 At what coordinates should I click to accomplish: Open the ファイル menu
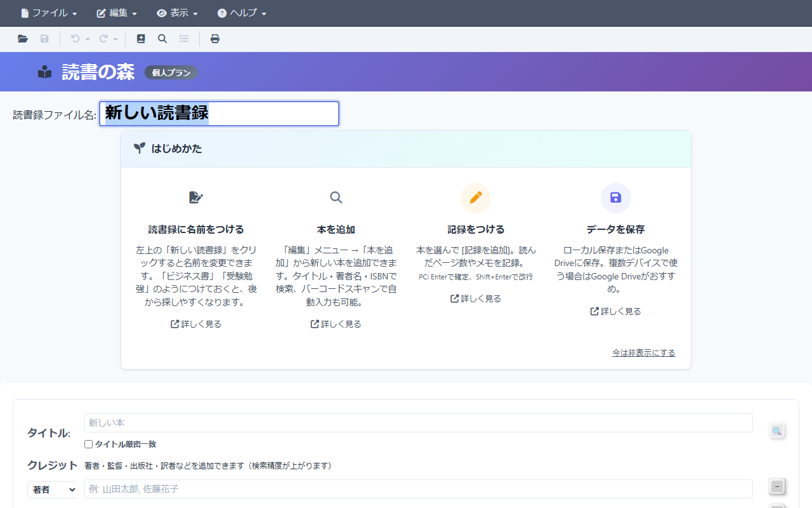(49, 13)
